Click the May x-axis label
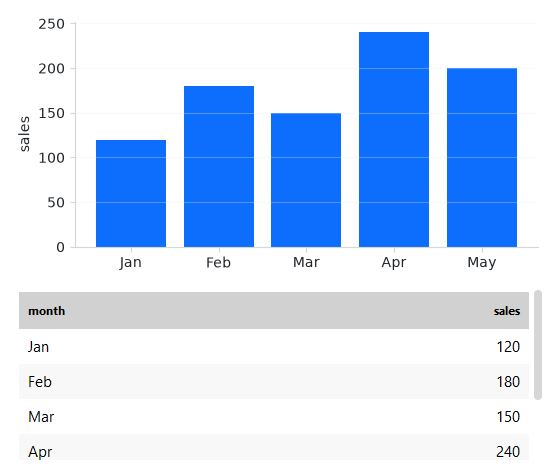 pyautogui.click(x=482, y=263)
